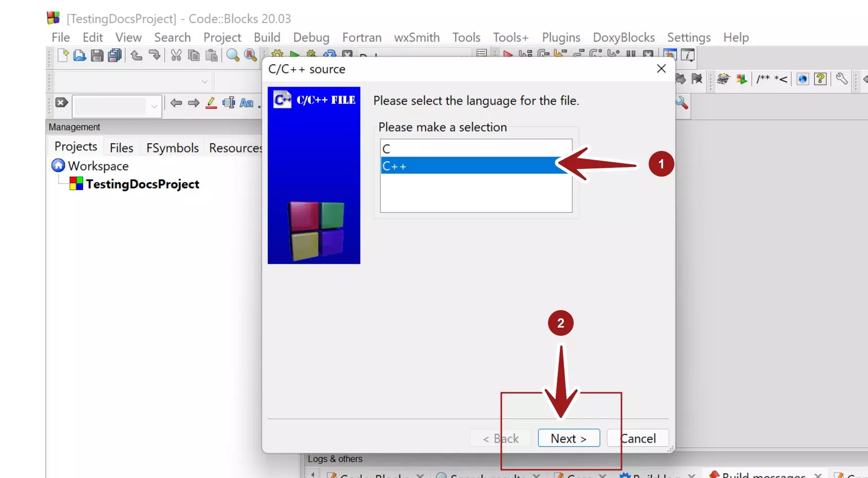Create a new file with toolbar icon
The height and width of the screenshot is (478, 868).
(x=63, y=55)
